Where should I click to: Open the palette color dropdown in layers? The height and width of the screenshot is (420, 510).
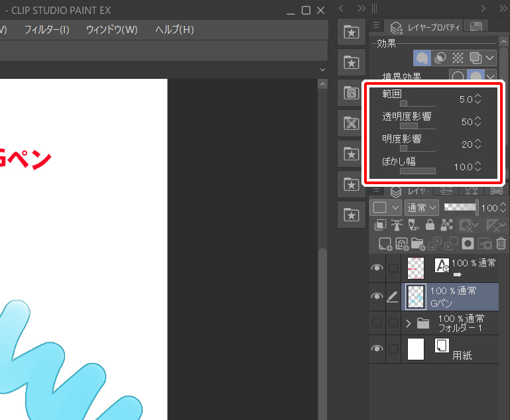tap(385, 207)
